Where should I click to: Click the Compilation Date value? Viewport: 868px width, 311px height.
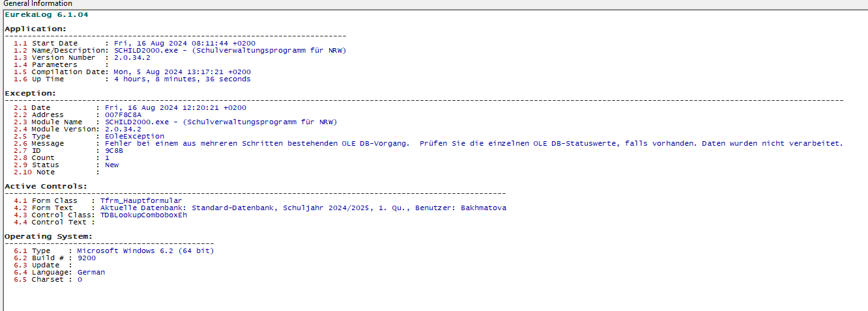(182, 72)
